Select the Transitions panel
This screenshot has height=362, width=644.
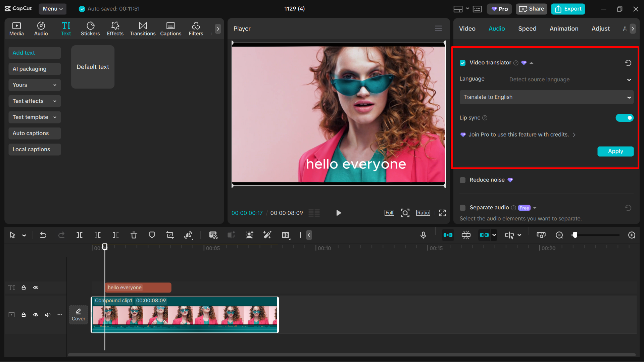143,29
